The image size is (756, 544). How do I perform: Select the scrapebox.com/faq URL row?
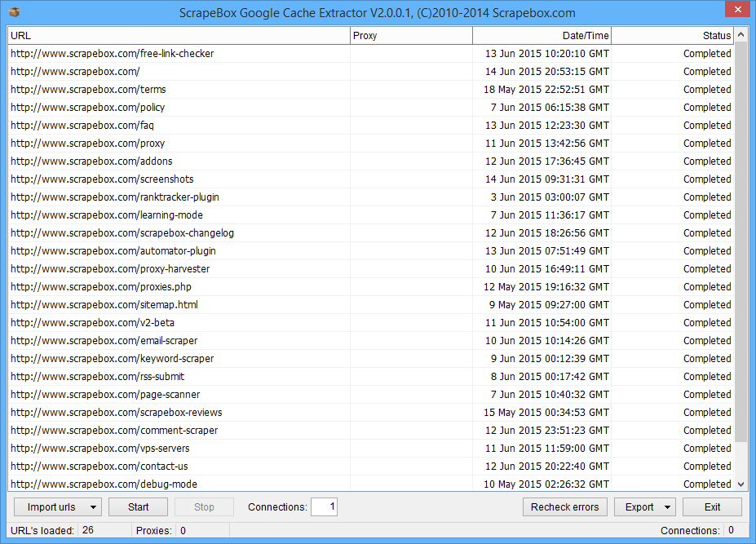click(x=82, y=126)
